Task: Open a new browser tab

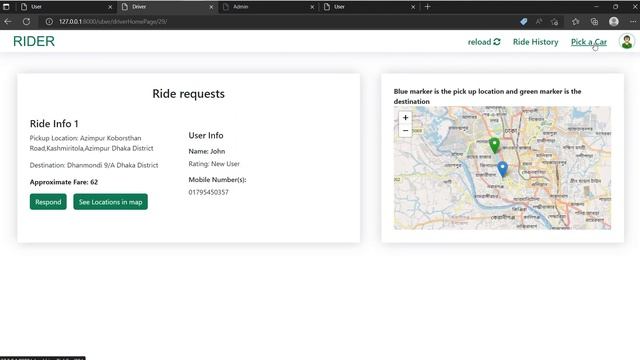Action: pyautogui.click(x=427, y=7)
